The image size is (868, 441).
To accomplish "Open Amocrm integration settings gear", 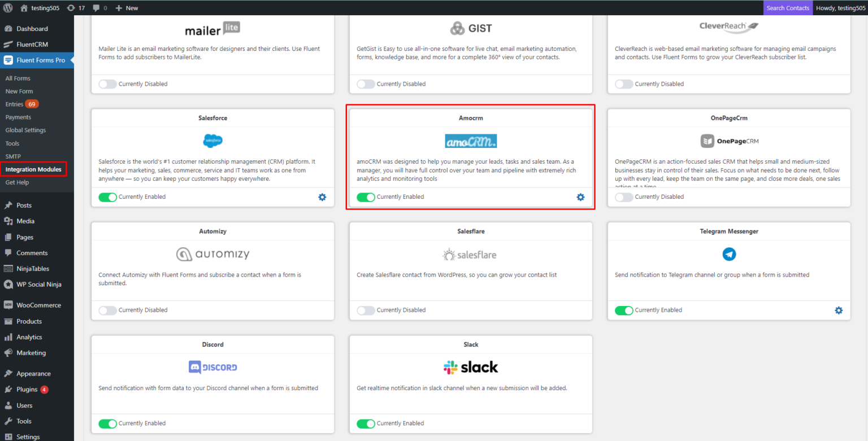I will click(x=580, y=197).
